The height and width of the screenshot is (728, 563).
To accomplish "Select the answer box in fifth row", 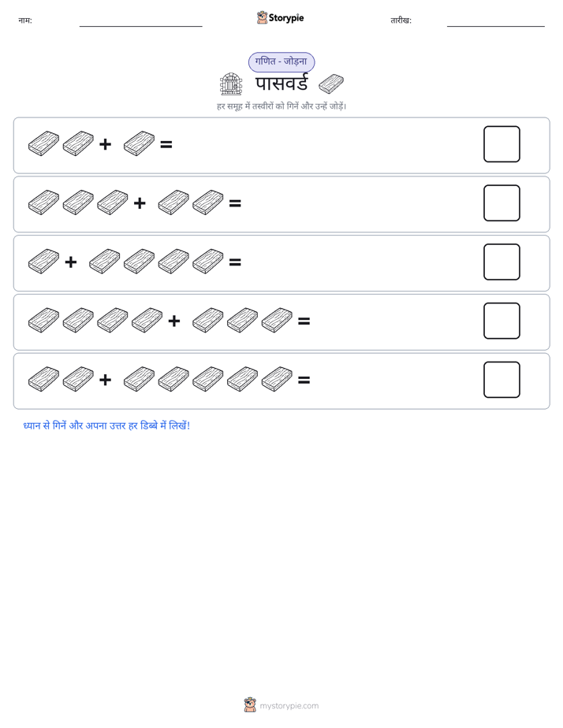I will point(501,380).
